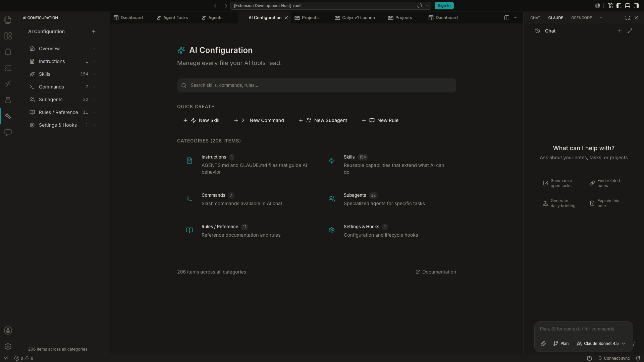
Task: Open chat history clock icon
Action: pyautogui.click(x=538, y=31)
